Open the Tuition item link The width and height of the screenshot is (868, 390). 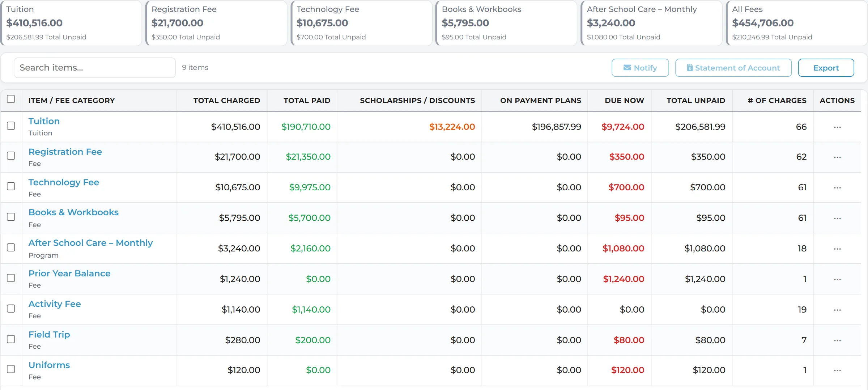click(44, 121)
